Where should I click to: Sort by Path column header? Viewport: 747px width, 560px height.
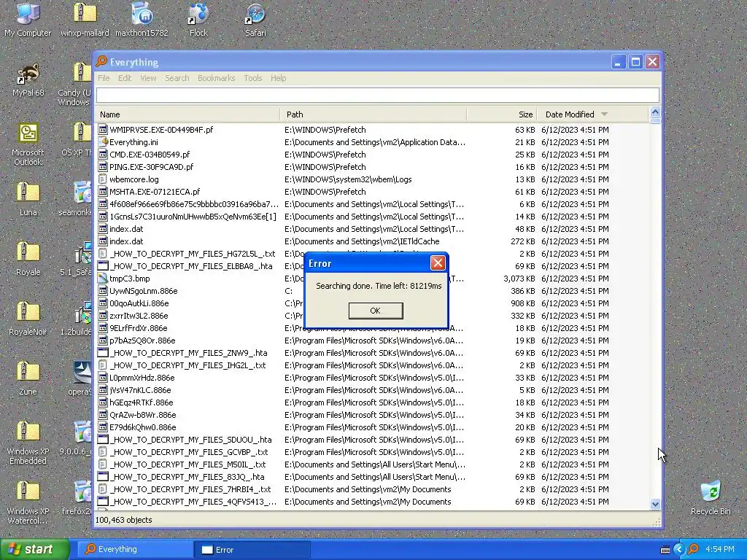pyautogui.click(x=373, y=114)
